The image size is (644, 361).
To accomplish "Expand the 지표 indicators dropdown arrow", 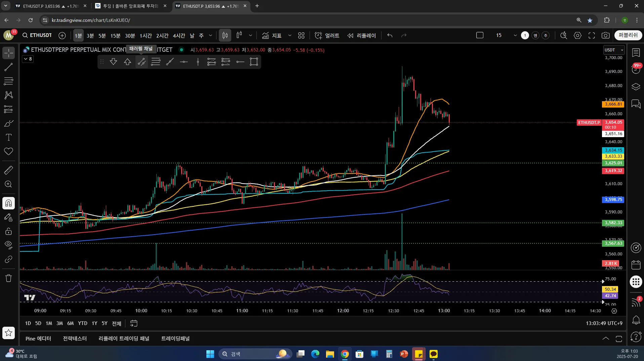I will pyautogui.click(x=290, y=35).
